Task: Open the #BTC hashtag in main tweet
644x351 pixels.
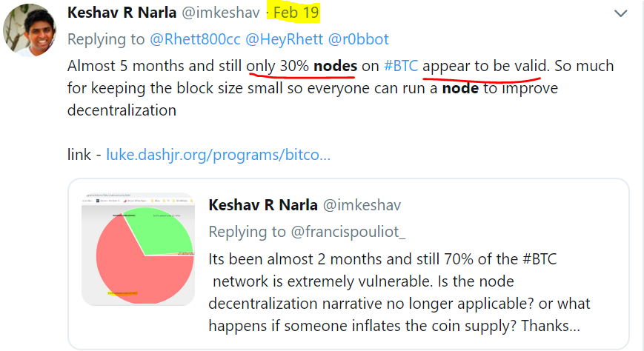Action: pos(400,66)
